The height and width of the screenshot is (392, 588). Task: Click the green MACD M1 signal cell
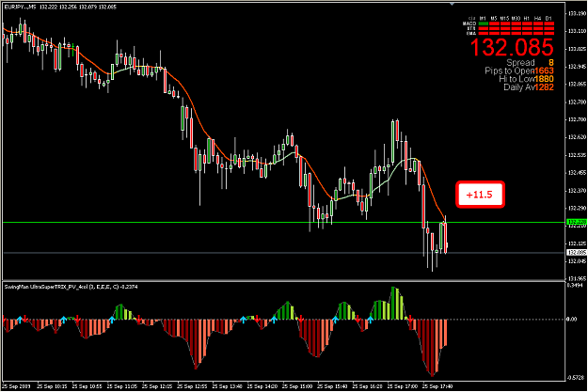tap(484, 24)
